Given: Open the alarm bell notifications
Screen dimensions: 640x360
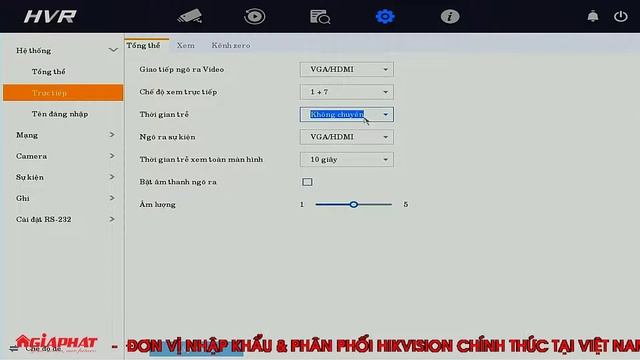Looking at the screenshot, I should [x=593, y=16].
